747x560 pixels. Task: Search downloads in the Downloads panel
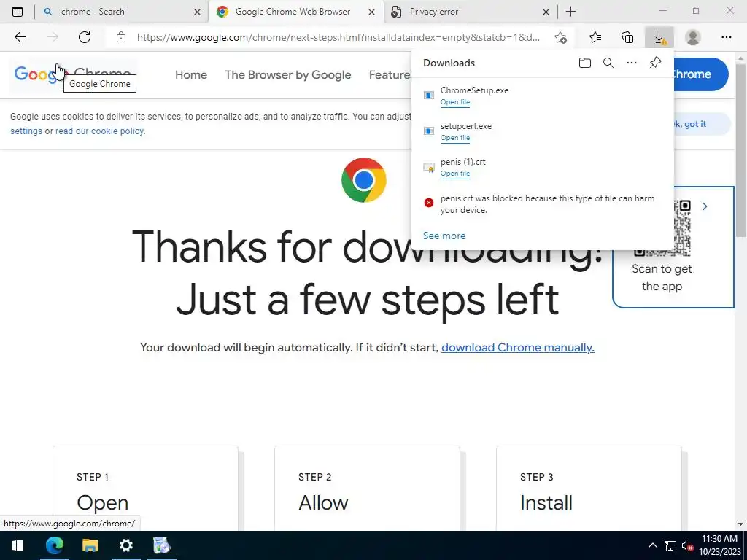608,63
